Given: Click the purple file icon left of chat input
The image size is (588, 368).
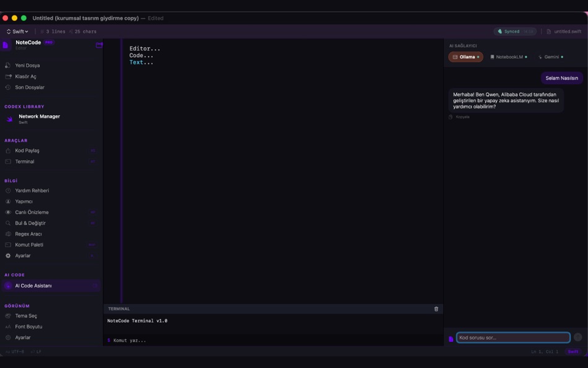Looking at the screenshot, I should click(451, 339).
